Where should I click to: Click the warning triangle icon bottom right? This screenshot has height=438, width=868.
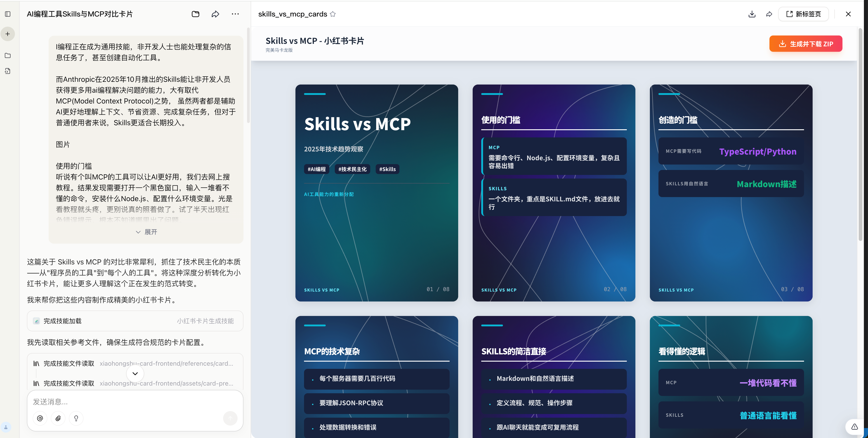(x=854, y=426)
